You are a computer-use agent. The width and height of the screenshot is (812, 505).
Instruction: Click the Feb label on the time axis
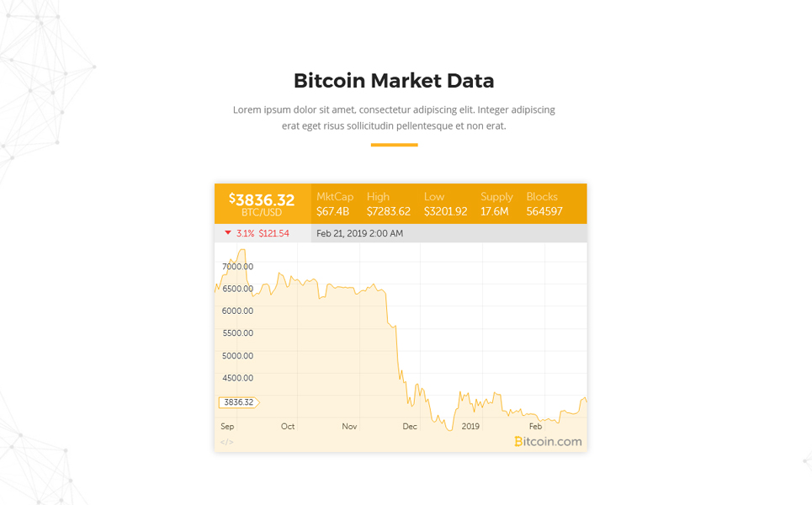[535, 426]
